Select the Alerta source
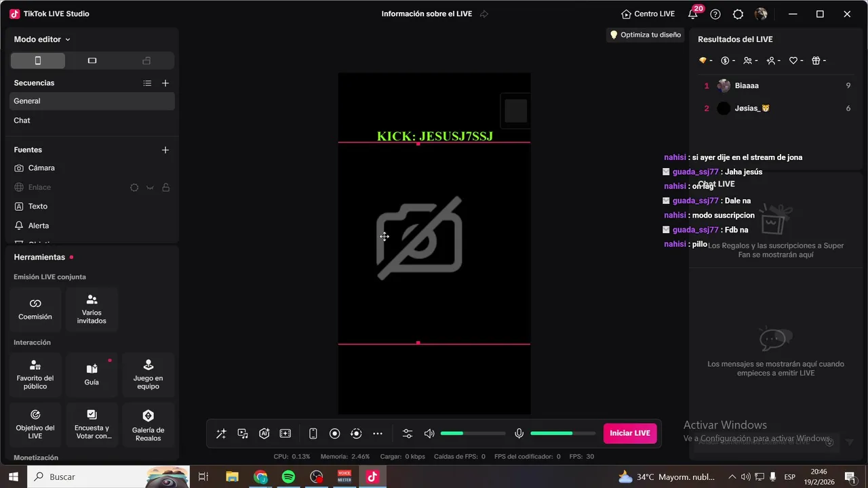Image resolution: width=868 pixels, height=488 pixels. [x=92, y=226]
